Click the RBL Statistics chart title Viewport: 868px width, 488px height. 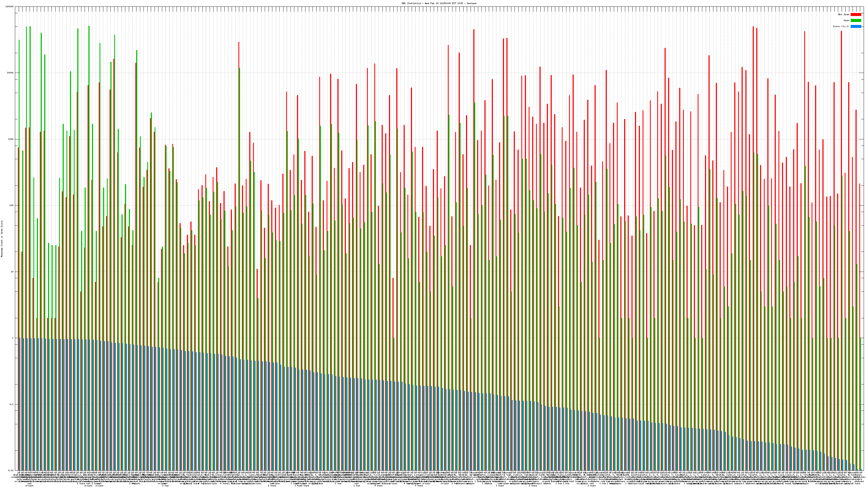coord(439,3)
